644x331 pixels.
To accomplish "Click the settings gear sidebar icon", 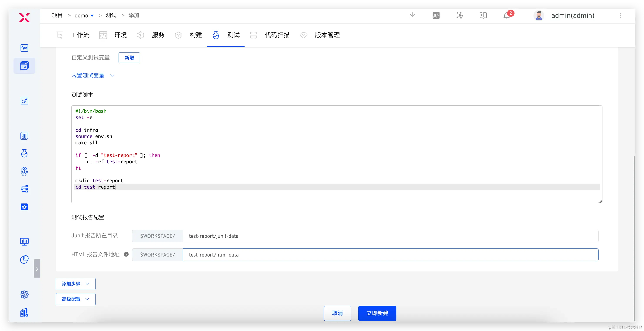I will coord(24,294).
